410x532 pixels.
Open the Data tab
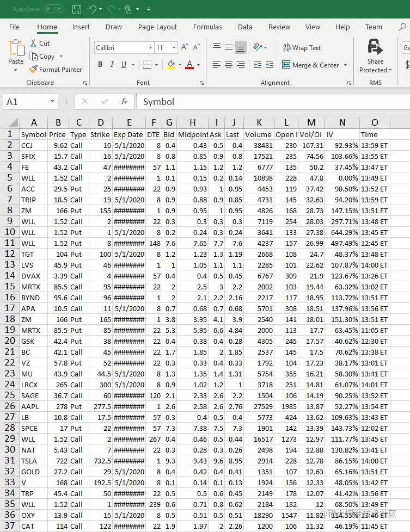[x=245, y=27]
